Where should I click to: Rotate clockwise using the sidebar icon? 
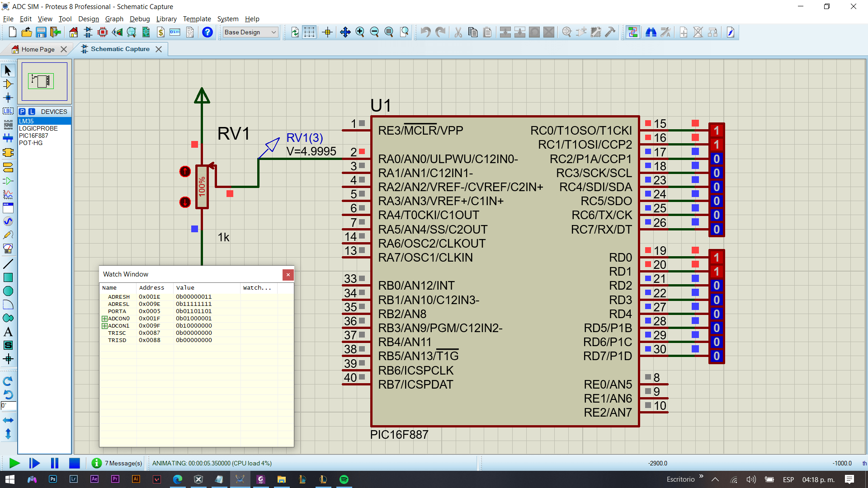pos(8,381)
